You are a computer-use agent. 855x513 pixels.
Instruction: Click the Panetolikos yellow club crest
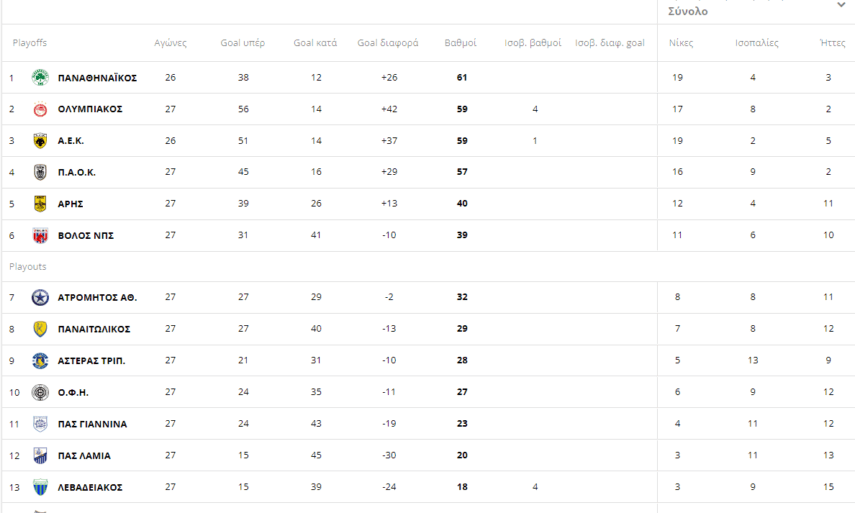click(40, 329)
